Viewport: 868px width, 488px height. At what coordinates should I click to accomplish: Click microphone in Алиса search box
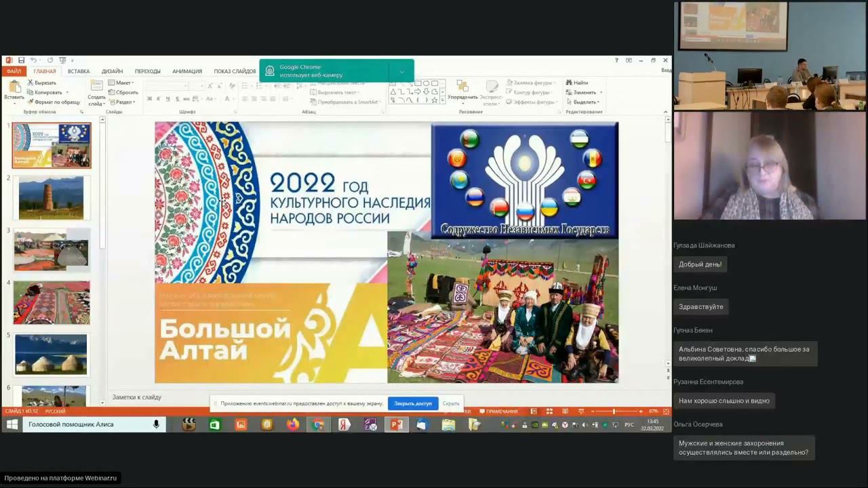[x=156, y=424]
